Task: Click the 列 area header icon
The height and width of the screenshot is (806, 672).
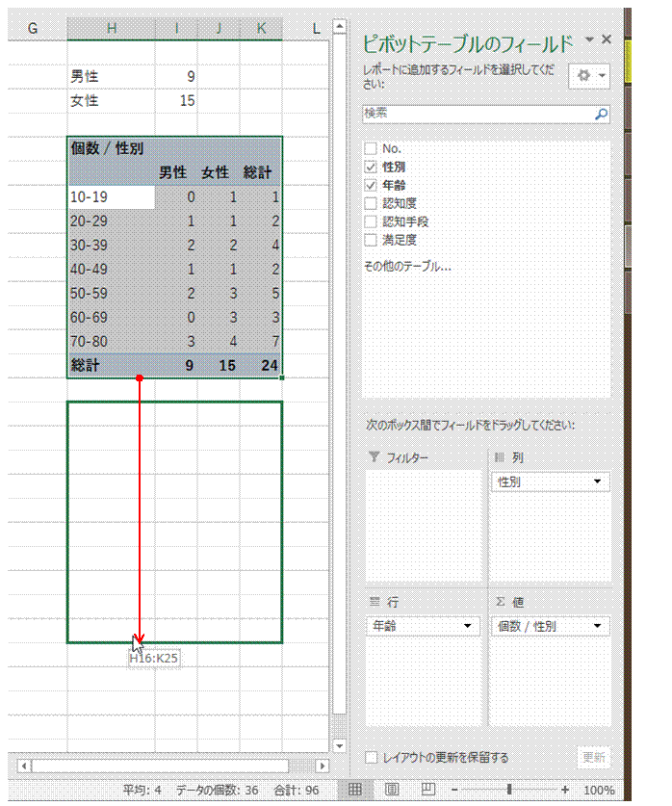Action: click(500, 457)
